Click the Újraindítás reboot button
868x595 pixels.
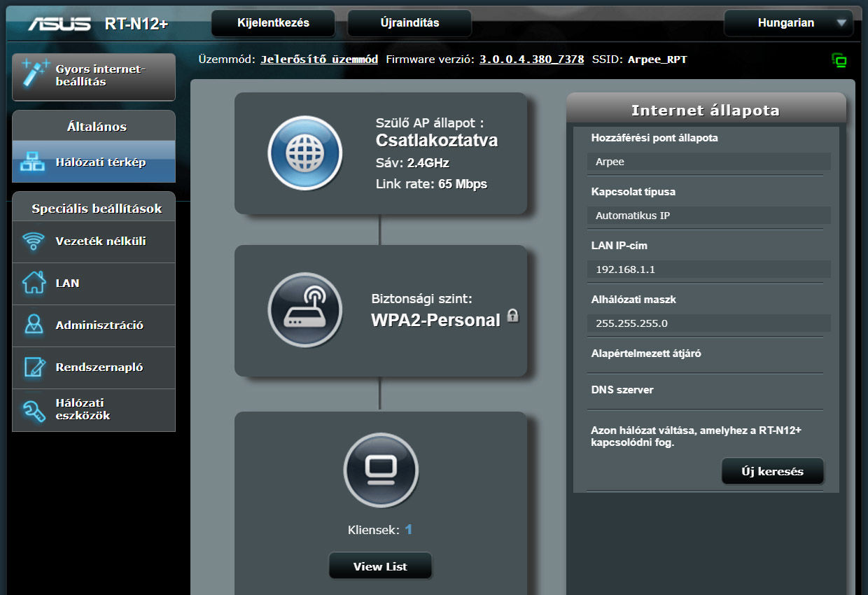[x=409, y=23]
